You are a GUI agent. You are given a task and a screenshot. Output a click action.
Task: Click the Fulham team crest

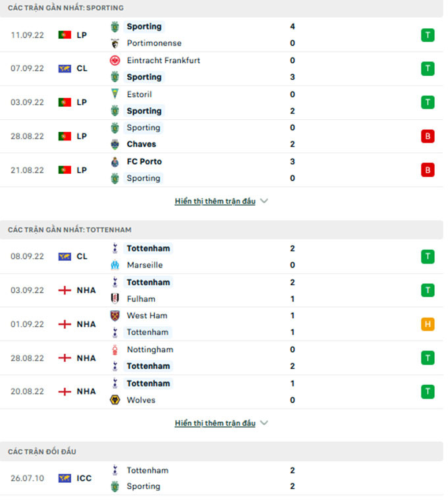[x=115, y=299]
